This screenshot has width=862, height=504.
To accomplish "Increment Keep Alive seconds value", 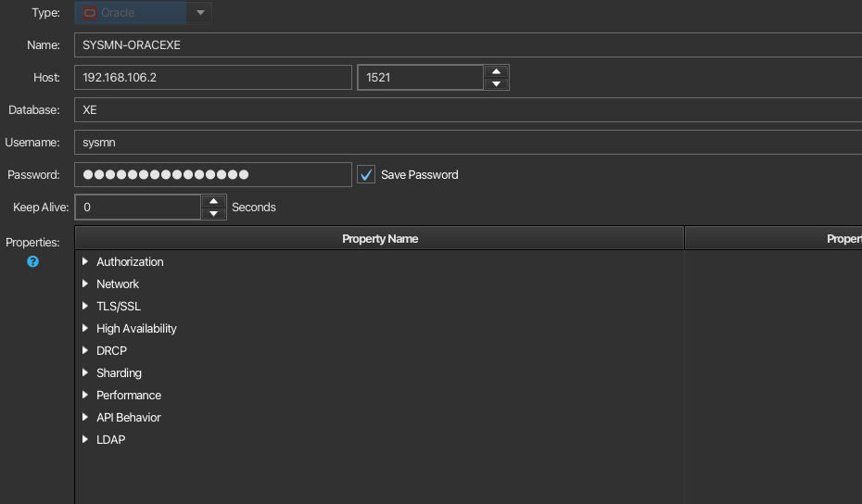I will (x=214, y=201).
